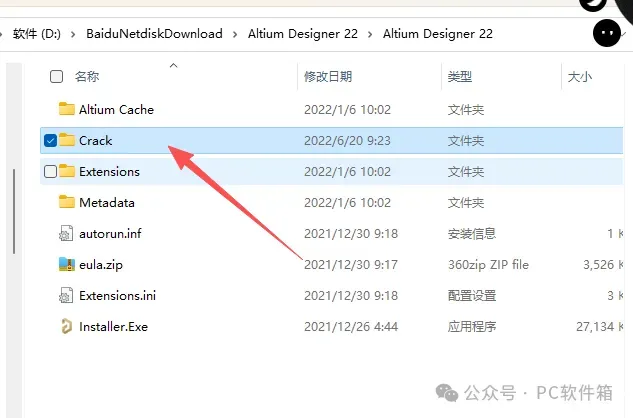Expand chevron after BaiduNetdiskDownload in path
Screen dimensions: 633x418
pyautogui.click(x=235, y=34)
